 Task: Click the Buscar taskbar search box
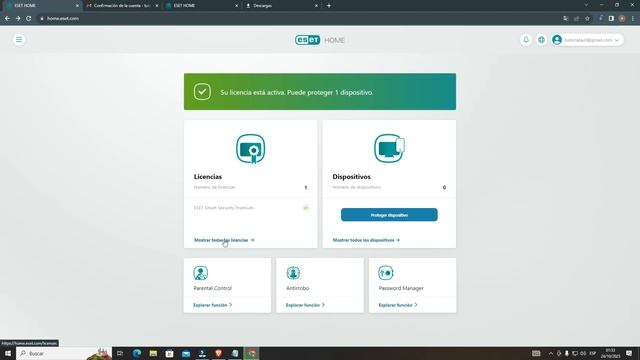[64, 353]
